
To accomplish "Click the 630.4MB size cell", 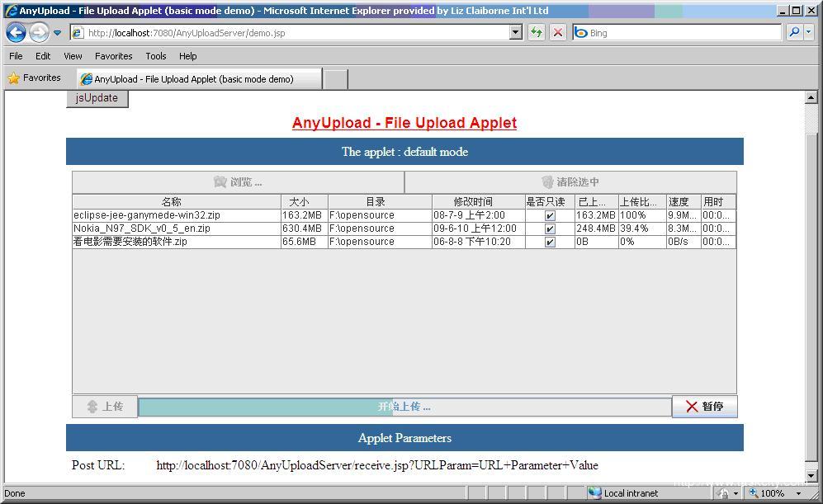I will coord(305,228).
